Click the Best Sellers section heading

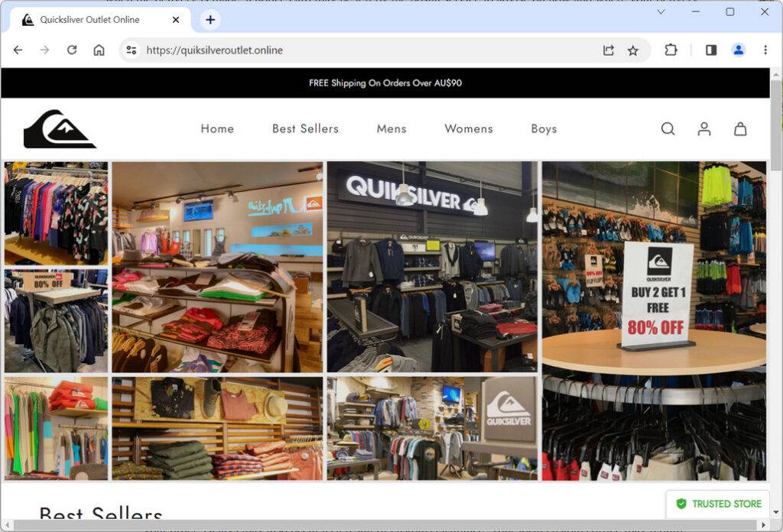tap(101, 513)
